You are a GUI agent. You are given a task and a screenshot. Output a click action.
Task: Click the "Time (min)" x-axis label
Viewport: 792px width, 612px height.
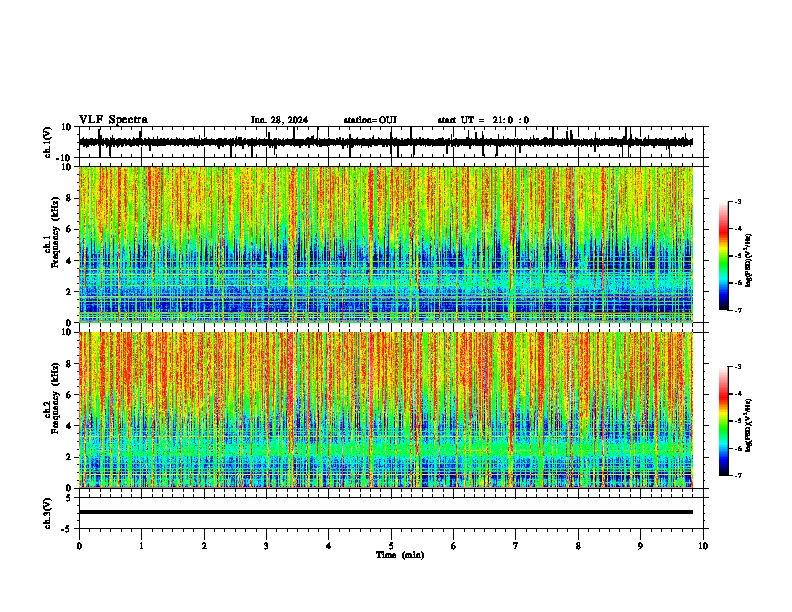pyautogui.click(x=400, y=555)
